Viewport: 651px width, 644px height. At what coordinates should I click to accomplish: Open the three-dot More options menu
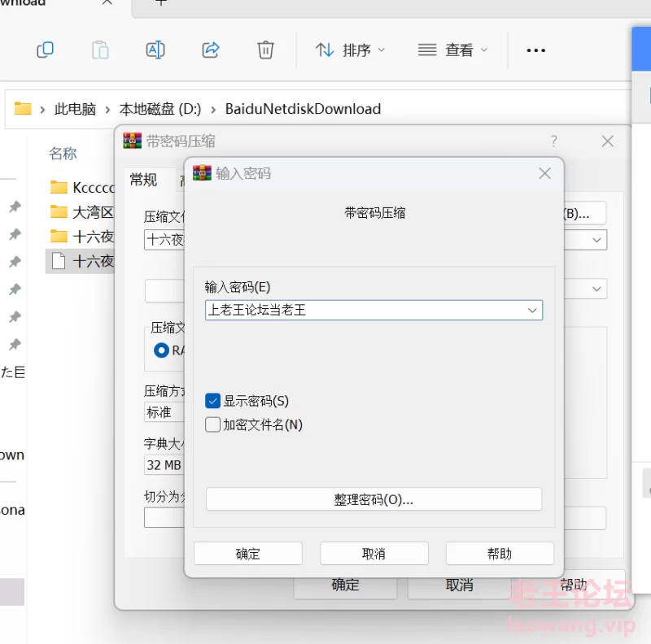[x=535, y=50]
